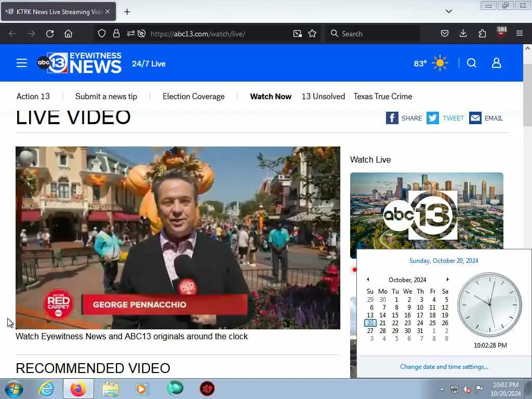Go to next month in calendar
532x399 pixels.
click(x=447, y=279)
